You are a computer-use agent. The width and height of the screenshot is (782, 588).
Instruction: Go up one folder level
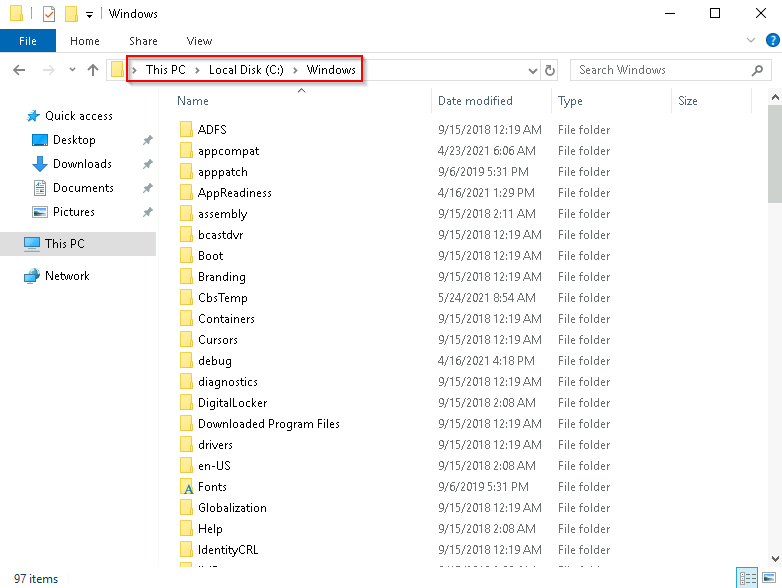point(93,70)
